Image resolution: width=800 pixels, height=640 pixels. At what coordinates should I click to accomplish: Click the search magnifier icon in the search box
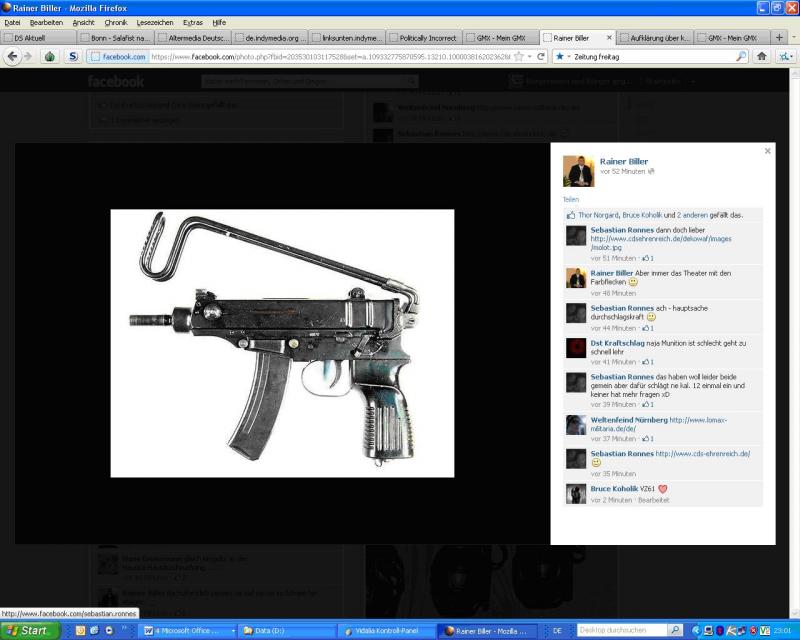pyautogui.click(x=741, y=57)
